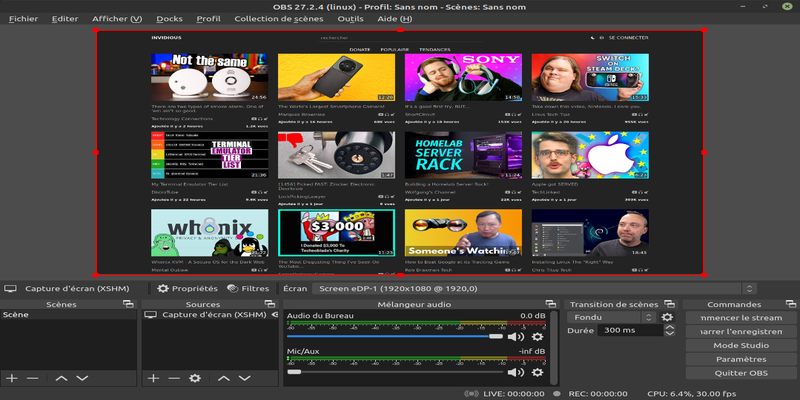The width and height of the screenshot is (800, 400).
Task: Pop out the Sources dock icon
Action: pyautogui.click(x=269, y=304)
